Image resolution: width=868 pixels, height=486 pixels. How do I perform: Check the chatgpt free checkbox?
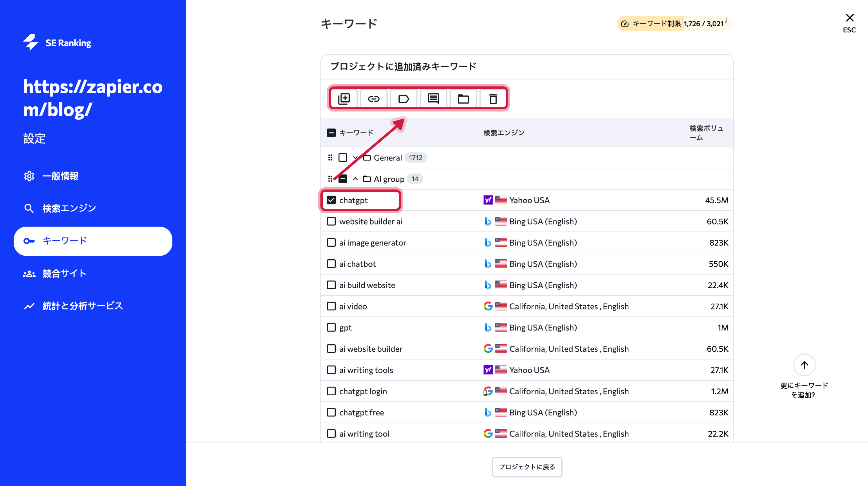coord(331,412)
